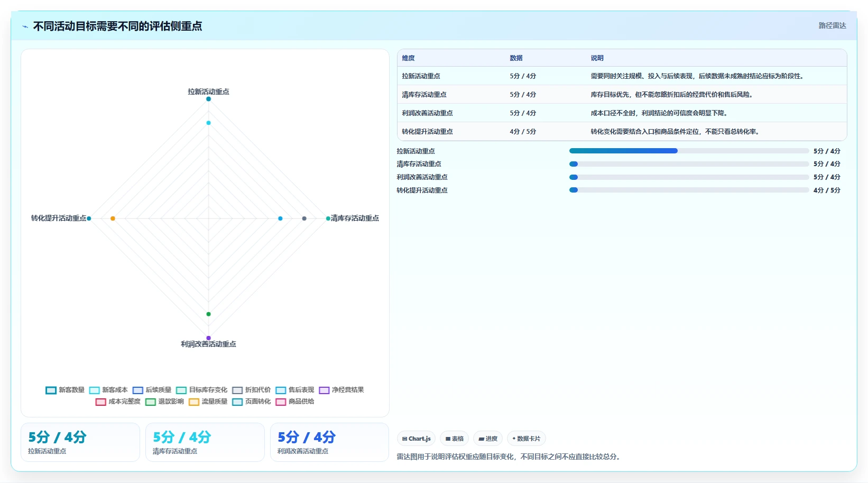Click the 页面转化 legend color box
This screenshot has width=868, height=483.
coord(237,402)
